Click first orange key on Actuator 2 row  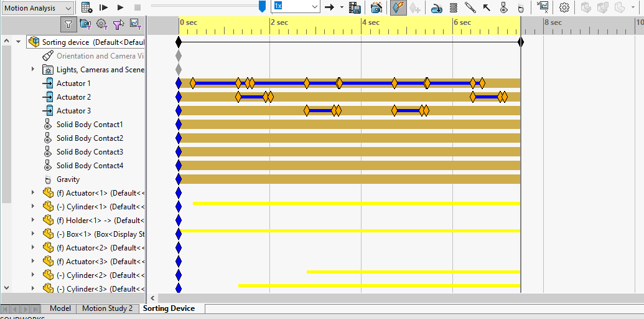point(238,97)
